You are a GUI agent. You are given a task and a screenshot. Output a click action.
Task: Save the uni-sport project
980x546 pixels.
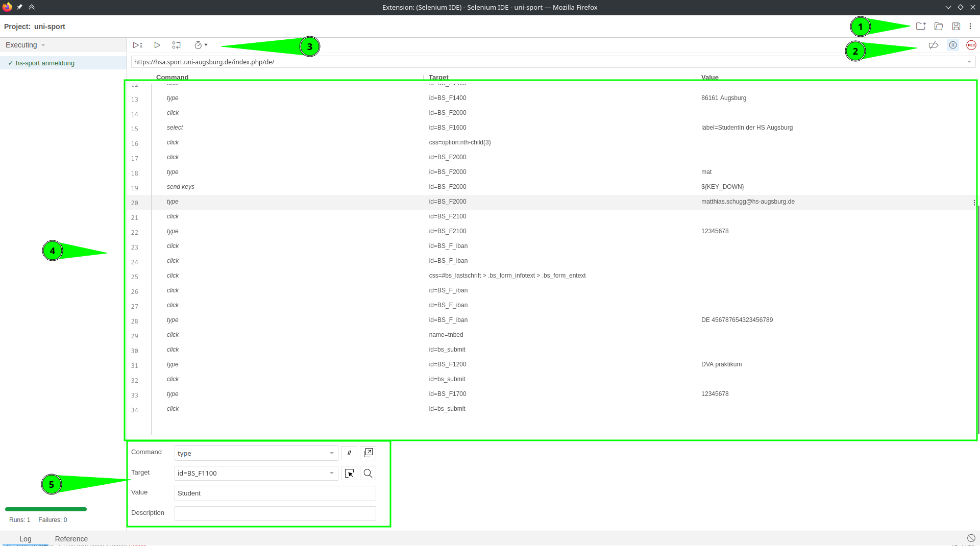click(956, 27)
